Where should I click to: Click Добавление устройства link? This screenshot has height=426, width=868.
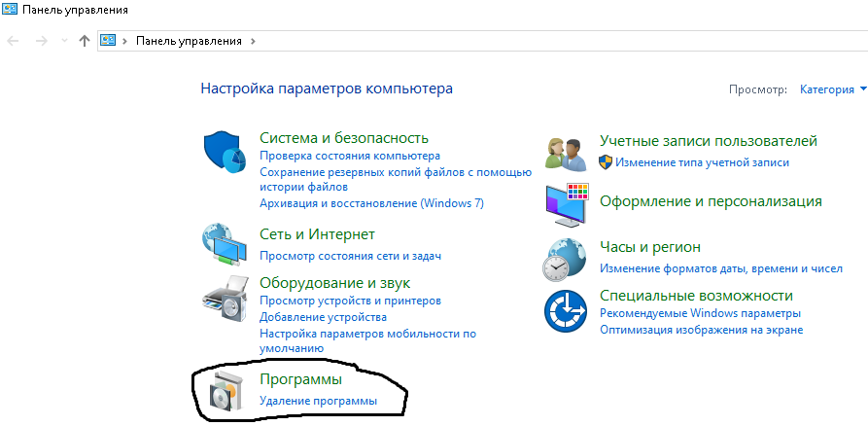(324, 317)
